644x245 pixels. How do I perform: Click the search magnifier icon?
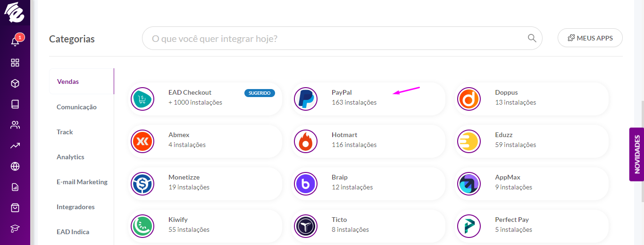click(x=532, y=38)
